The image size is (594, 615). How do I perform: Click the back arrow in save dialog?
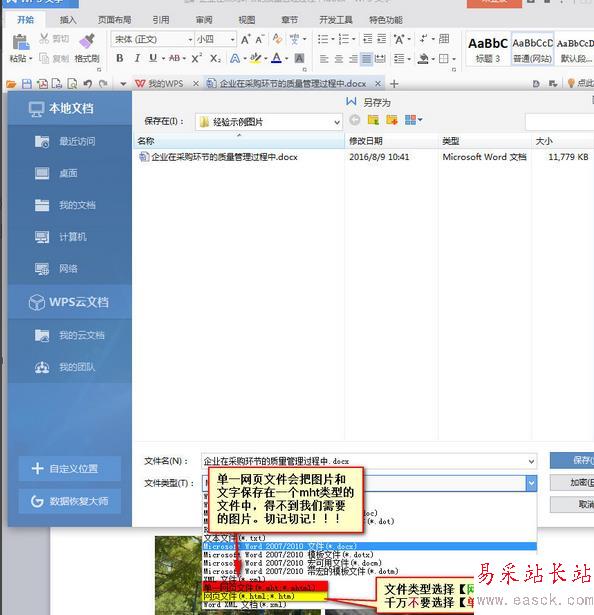tap(355, 120)
